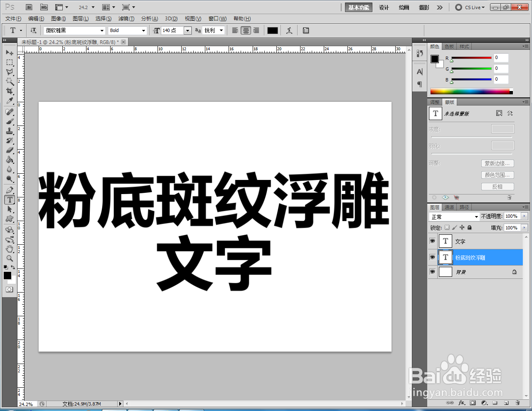Align text left
Viewport: 532px width, 411px height.
[x=235, y=30]
